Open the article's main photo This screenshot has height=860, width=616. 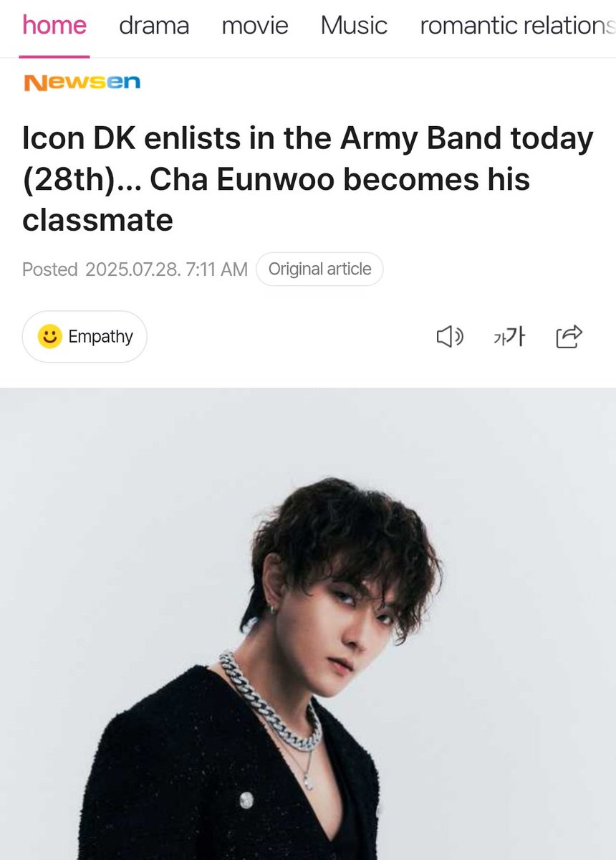(308, 623)
